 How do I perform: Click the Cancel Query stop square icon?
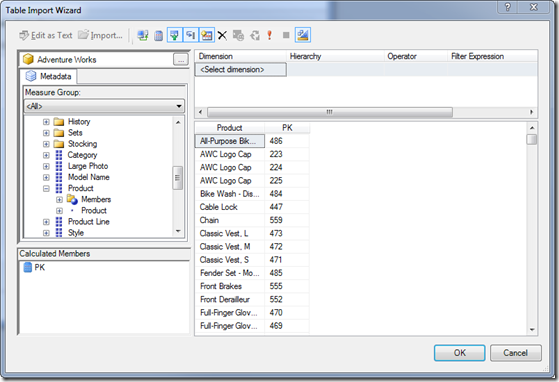coord(286,35)
